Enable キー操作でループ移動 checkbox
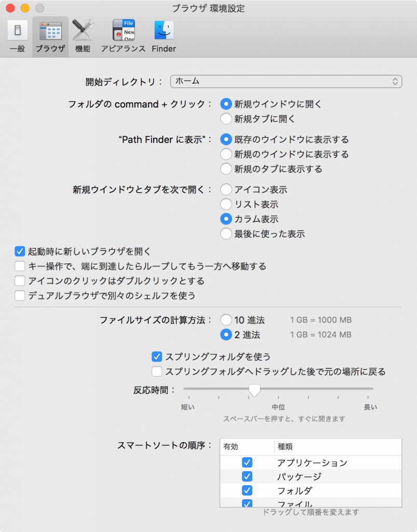This screenshot has height=532, width=417. point(20,266)
